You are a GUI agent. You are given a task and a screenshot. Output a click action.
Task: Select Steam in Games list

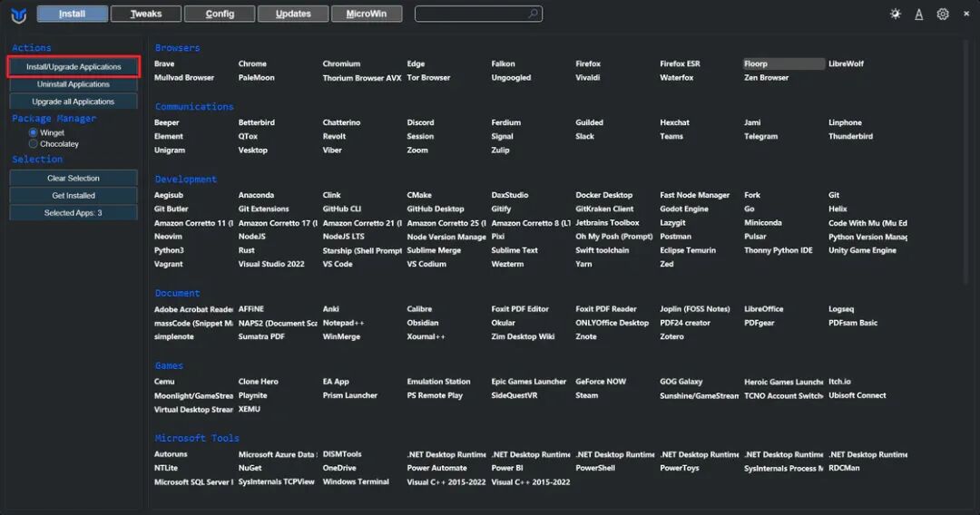coord(587,395)
